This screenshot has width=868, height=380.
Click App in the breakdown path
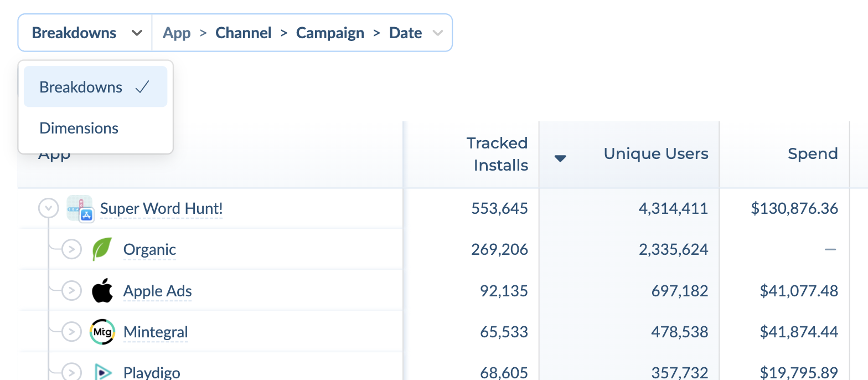point(177,33)
